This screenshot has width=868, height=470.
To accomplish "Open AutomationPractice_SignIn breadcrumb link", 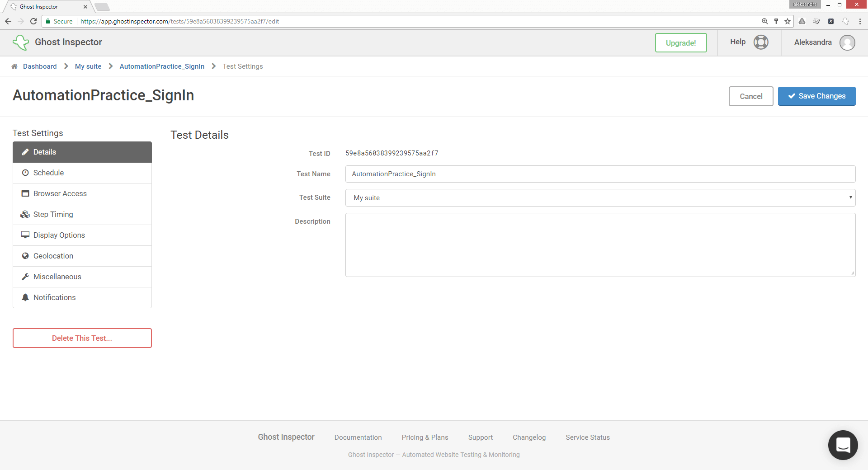I will [x=162, y=66].
